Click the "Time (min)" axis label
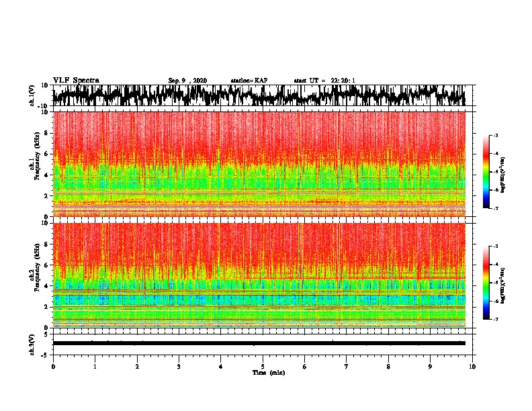Viewport: 532px width, 411px height. [269, 373]
